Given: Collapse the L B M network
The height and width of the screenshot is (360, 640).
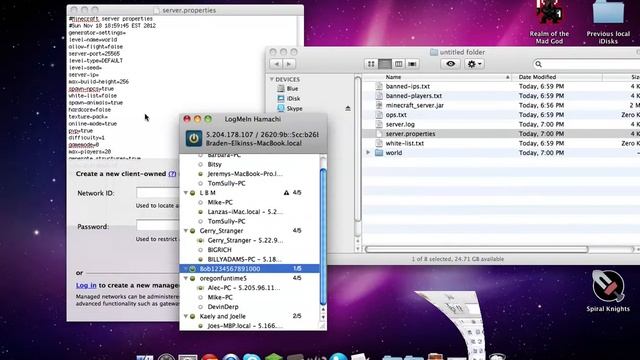Looking at the screenshot, I should tap(186, 193).
